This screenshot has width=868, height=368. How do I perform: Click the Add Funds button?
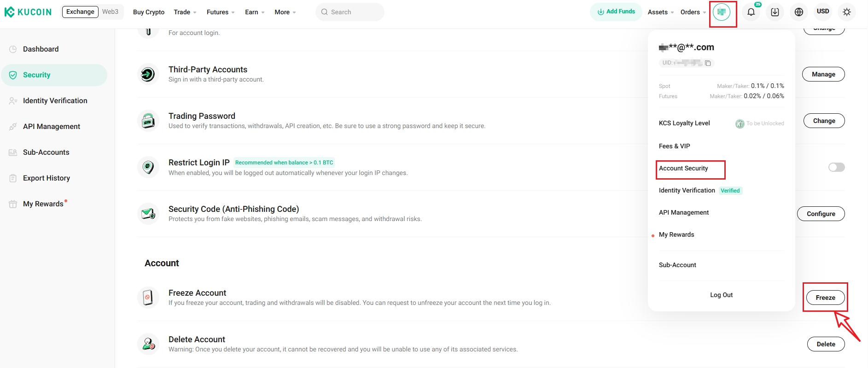pos(616,12)
